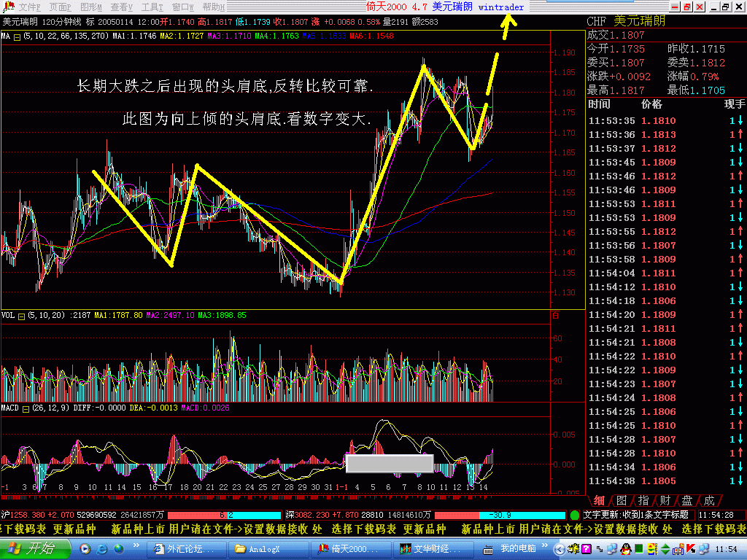Click the 百 unit label in volume panel
The height and width of the screenshot is (560, 747).
(x=555, y=315)
